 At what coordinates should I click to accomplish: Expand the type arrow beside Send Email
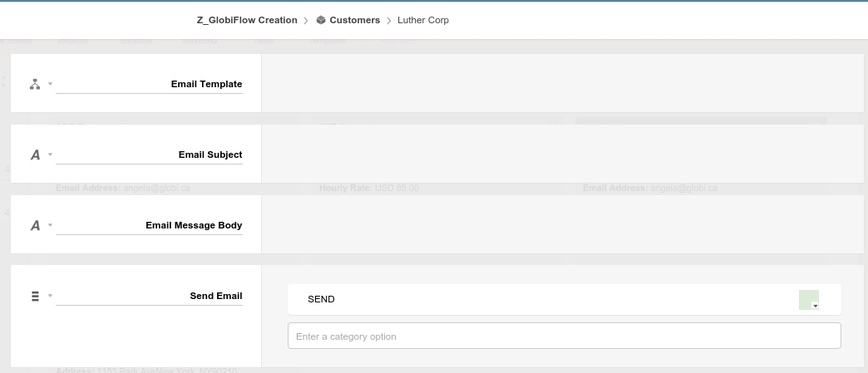coord(50,296)
